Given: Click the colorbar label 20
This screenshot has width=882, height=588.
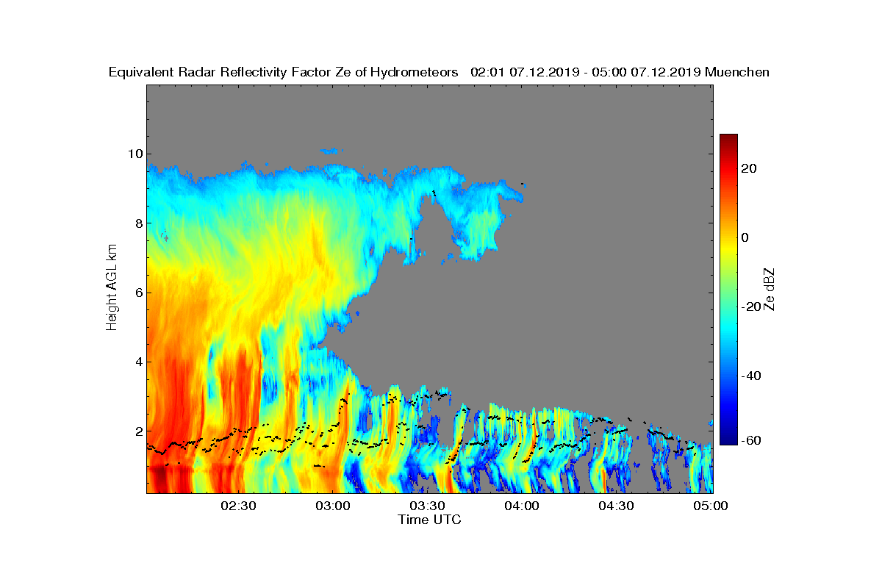Looking at the screenshot, I should point(750,168).
